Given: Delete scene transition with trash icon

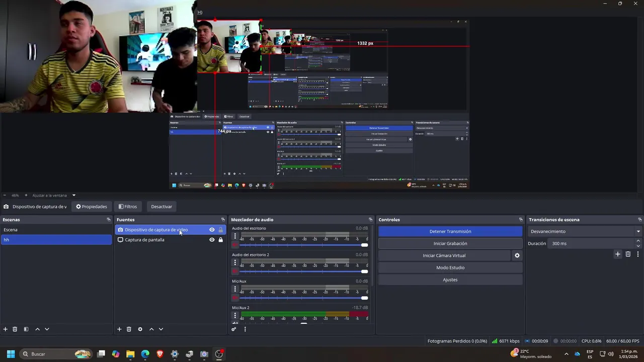Looking at the screenshot, I should [628, 254].
